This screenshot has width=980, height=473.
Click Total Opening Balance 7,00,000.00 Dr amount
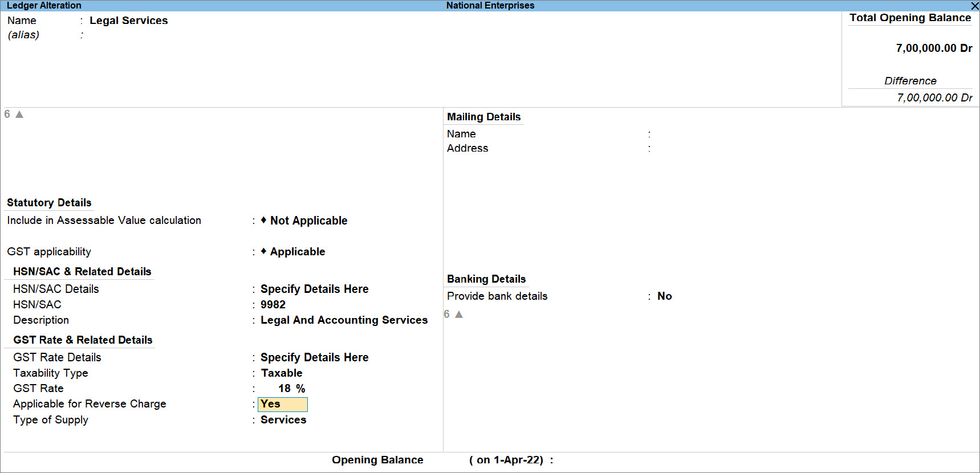(x=934, y=48)
